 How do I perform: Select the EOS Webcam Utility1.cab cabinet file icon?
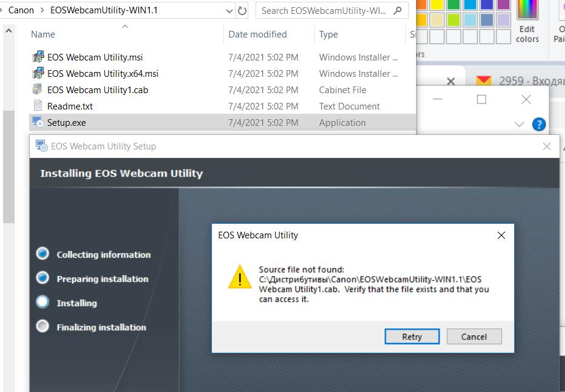pyautogui.click(x=36, y=90)
